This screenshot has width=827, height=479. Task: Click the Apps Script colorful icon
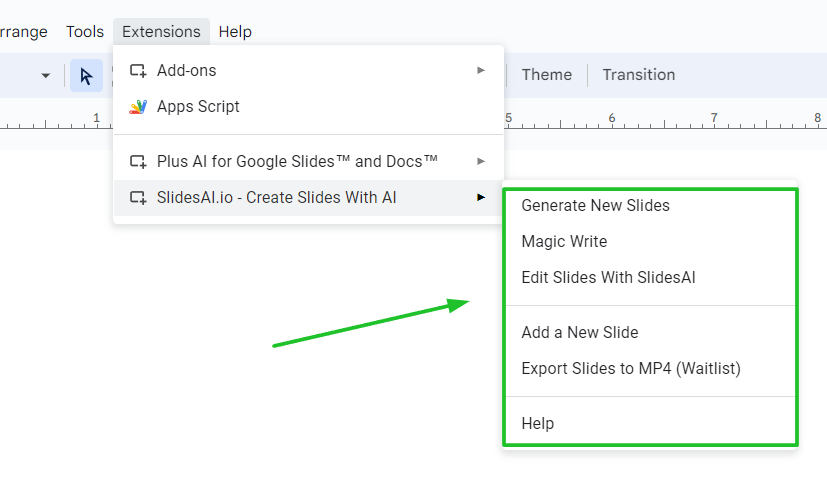pos(138,107)
